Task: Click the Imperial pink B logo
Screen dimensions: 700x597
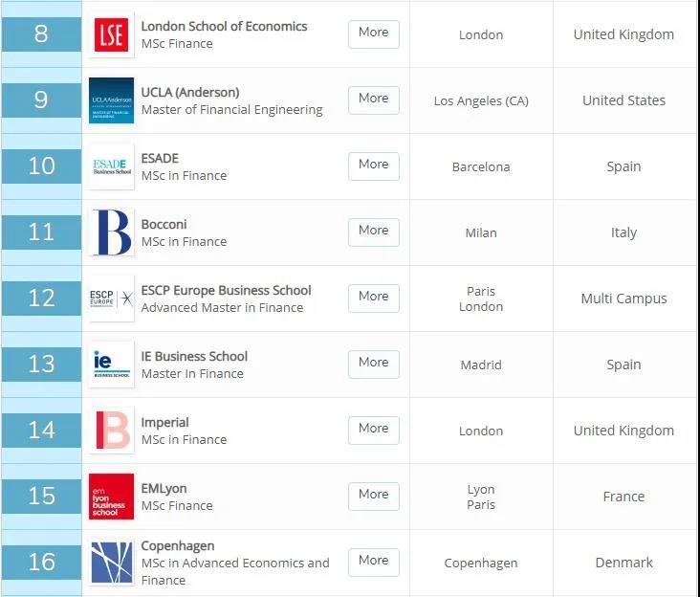Action: tap(111, 431)
